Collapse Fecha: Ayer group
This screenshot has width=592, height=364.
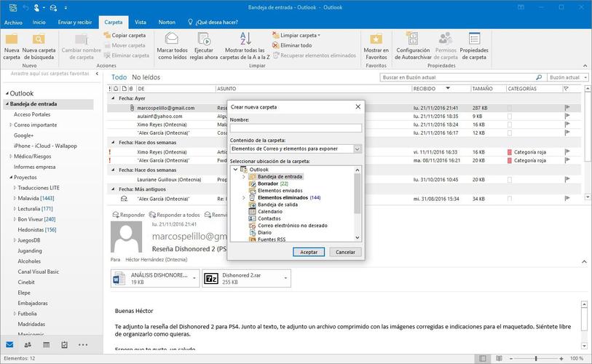coord(113,98)
